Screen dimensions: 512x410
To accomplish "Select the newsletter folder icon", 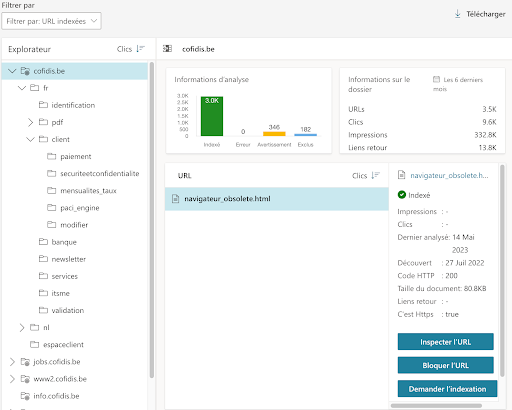I will (x=43, y=259).
